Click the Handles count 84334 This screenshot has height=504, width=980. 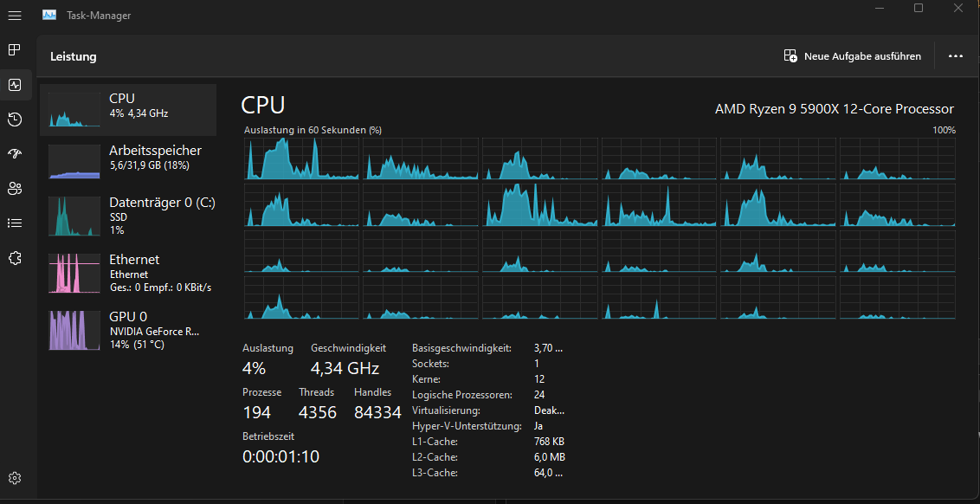[x=377, y=412]
